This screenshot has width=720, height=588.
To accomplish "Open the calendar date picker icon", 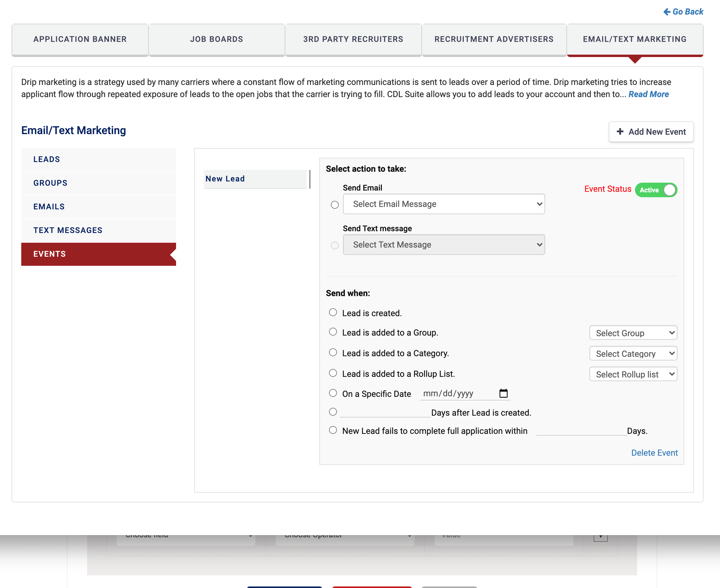I will click(503, 393).
